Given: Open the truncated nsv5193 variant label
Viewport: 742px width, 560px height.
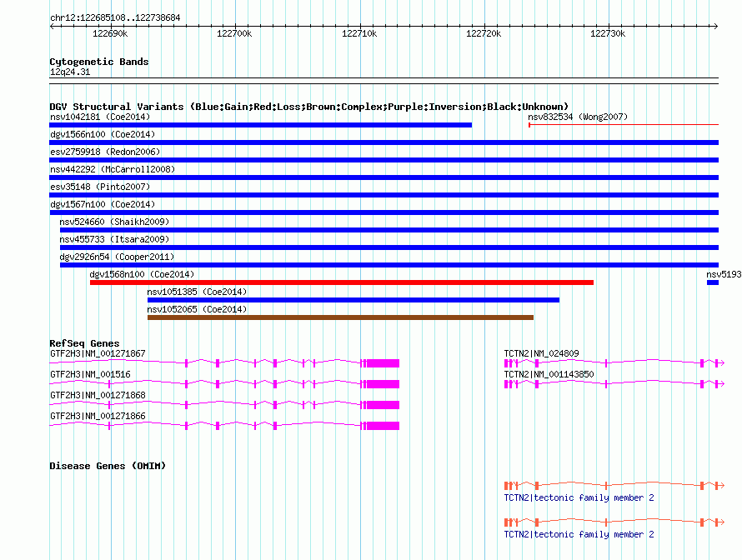Looking at the screenshot, I should click(x=724, y=274).
